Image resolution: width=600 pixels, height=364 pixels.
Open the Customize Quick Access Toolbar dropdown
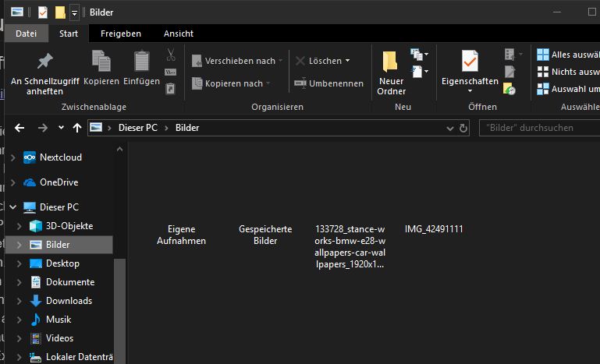(x=75, y=12)
